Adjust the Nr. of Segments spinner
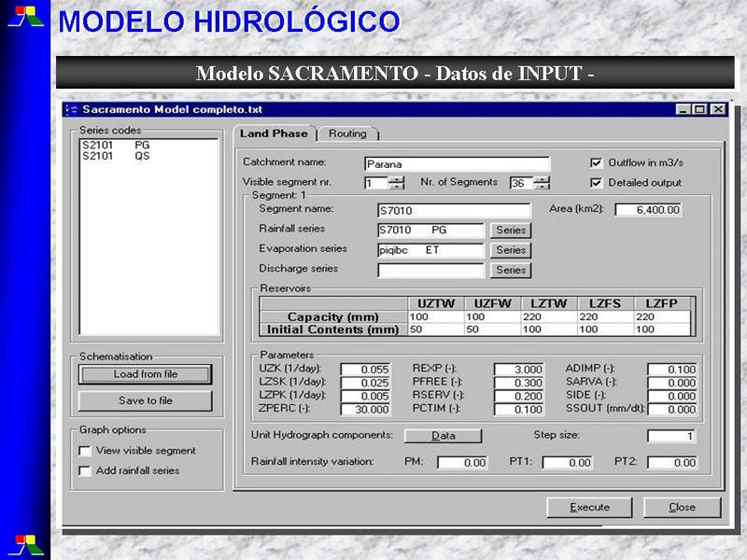This screenshot has width=747, height=560. click(542, 183)
